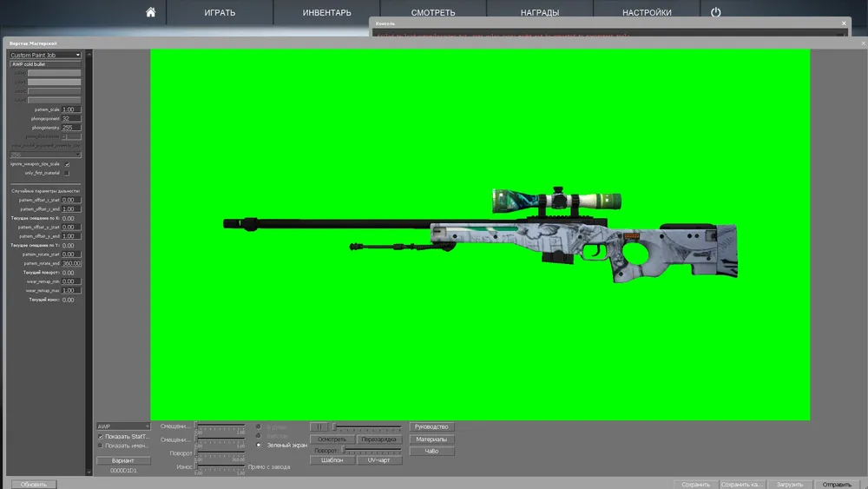Click the Обновить refresh button
This screenshot has width=868, height=489.
[35, 484]
